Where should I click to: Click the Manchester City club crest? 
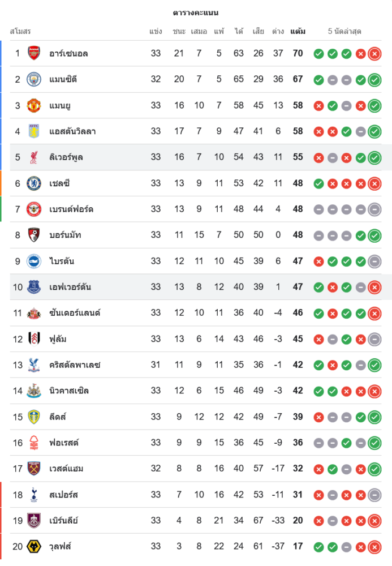[x=35, y=79]
